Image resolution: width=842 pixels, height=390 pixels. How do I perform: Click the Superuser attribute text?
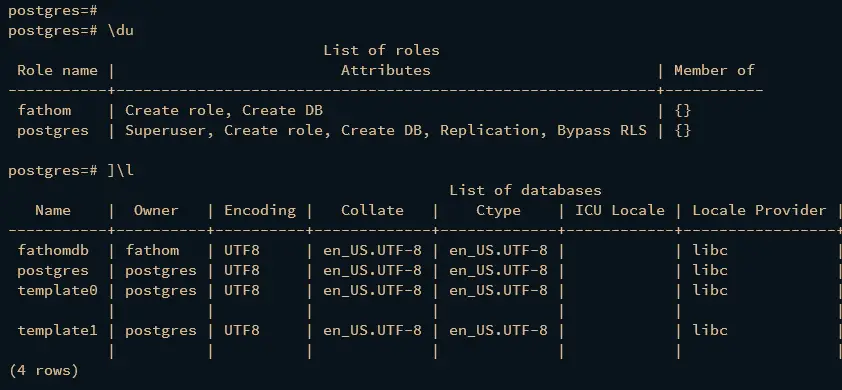[165, 131]
